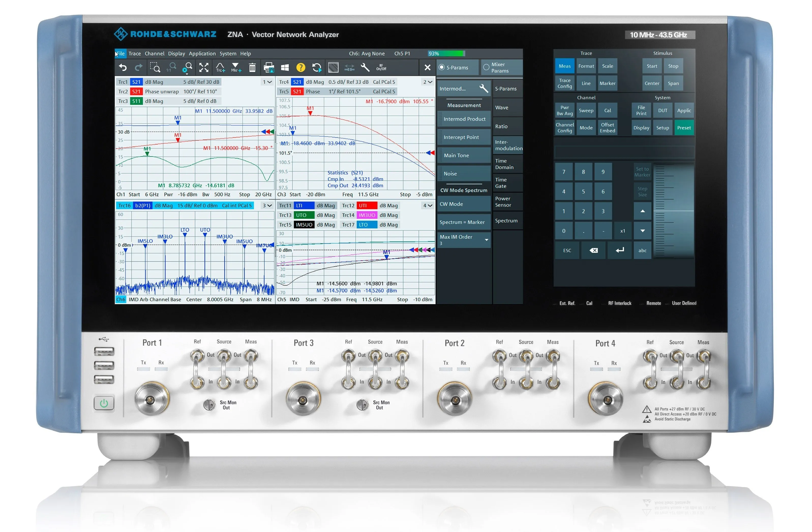Select the zoom-select rectangle magnifier tool
Screen dimensions: 812x532
155,68
